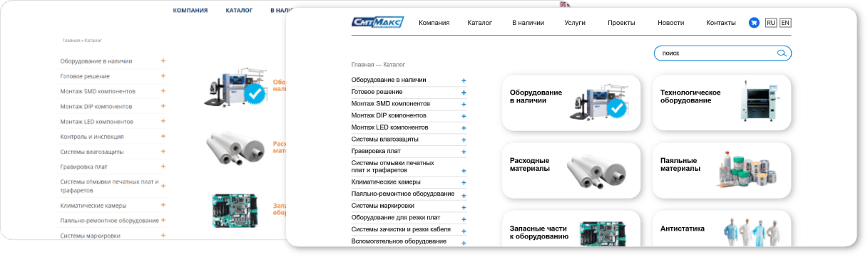868x257 pixels.
Task: Expand Монтаж SMD компонентов in front sidebar
Action: coord(464,104)
